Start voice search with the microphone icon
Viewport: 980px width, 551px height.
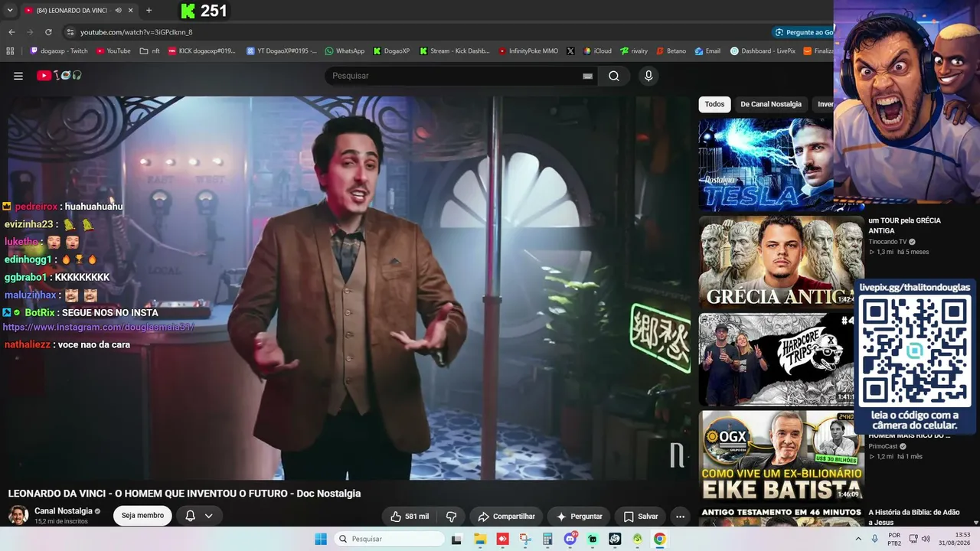(648, 76)
